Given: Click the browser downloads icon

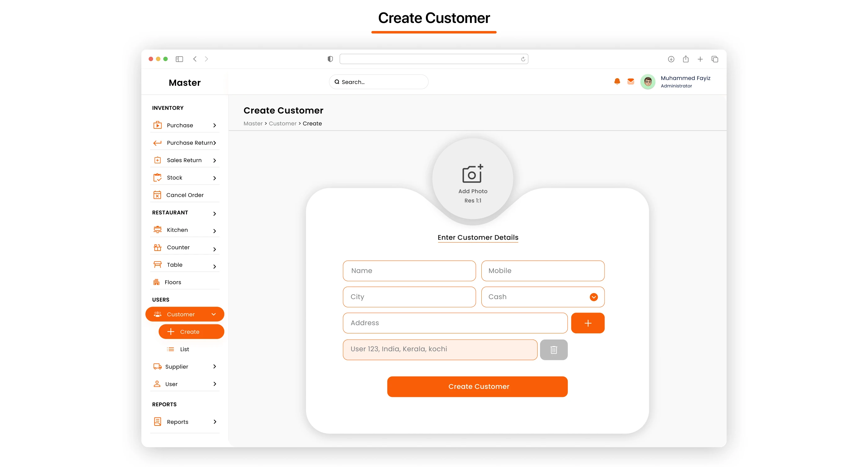Looking at the screenshot, I should (x=671, y=59).
